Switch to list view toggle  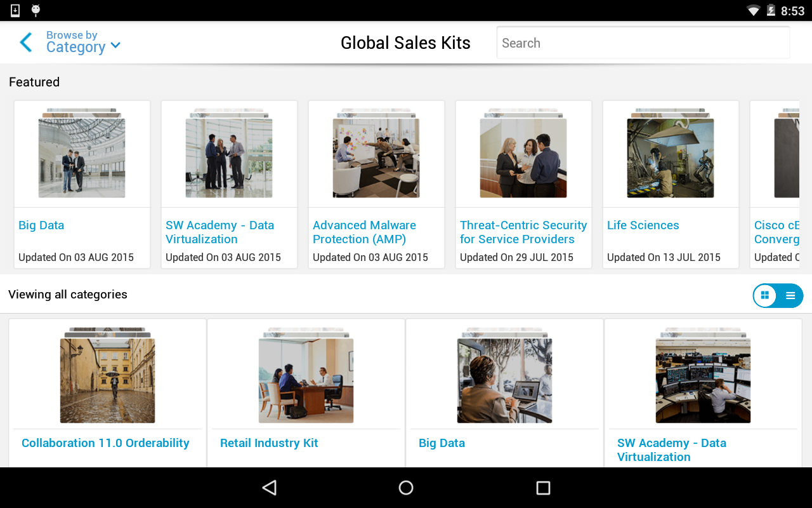pyautogui.click(x=790, y=295)
